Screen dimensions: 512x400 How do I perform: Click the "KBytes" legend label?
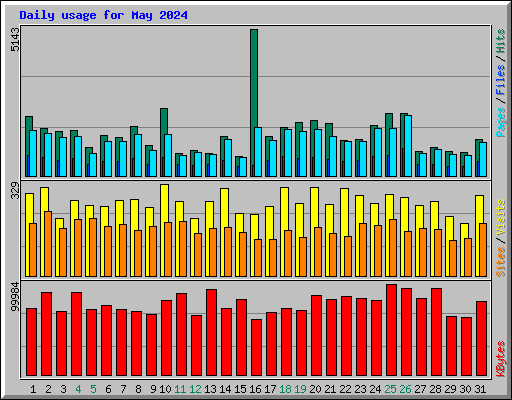pyautogui.click(x=501, y=359)
